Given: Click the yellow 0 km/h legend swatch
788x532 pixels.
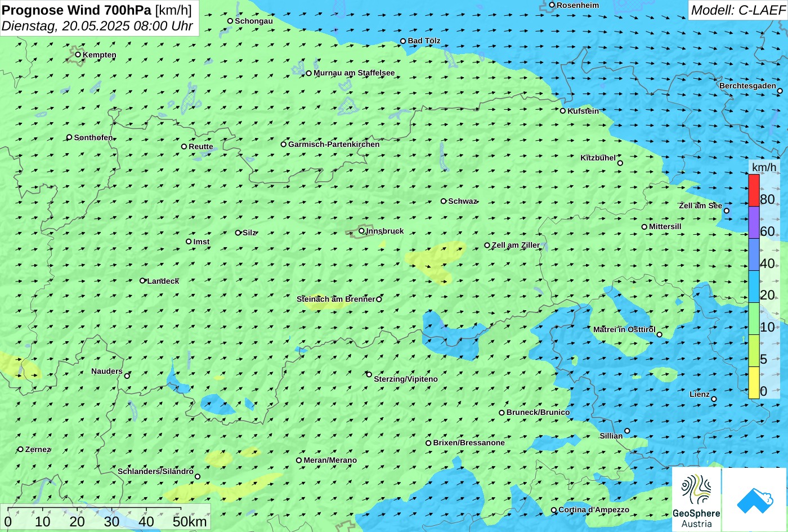Looking at the screenshot, I should 754,383.
